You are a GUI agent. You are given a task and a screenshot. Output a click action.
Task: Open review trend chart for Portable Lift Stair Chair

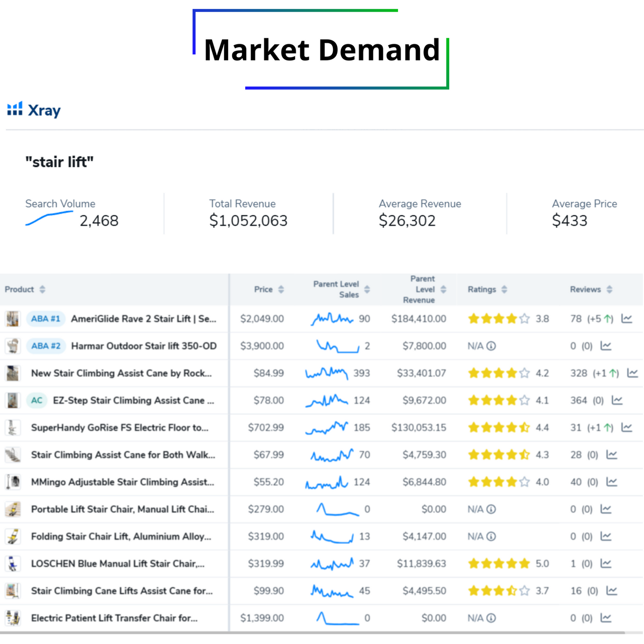coord(606,509)
